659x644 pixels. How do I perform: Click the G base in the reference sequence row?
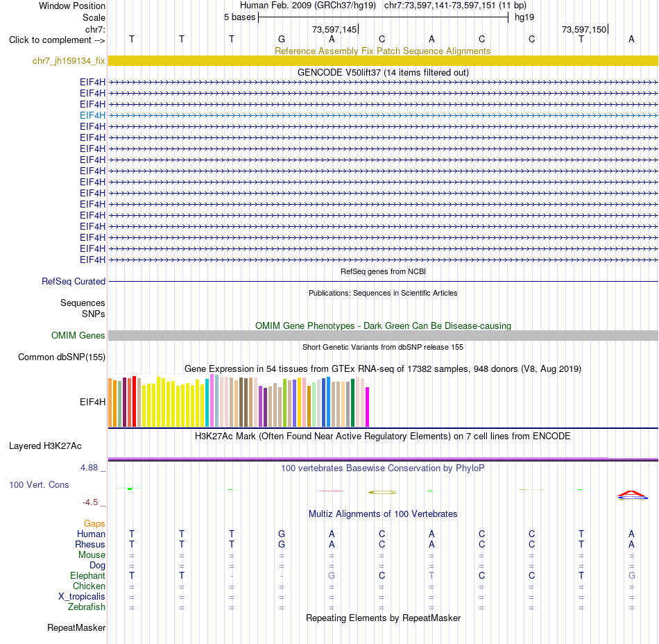click(x=282, y=39)
